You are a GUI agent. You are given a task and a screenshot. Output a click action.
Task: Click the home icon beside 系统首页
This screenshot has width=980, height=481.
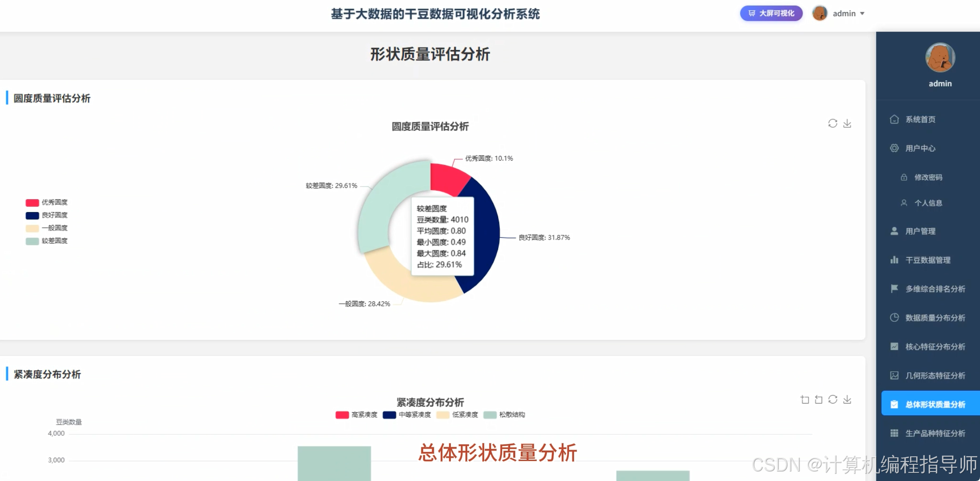(x=894, y=119)
